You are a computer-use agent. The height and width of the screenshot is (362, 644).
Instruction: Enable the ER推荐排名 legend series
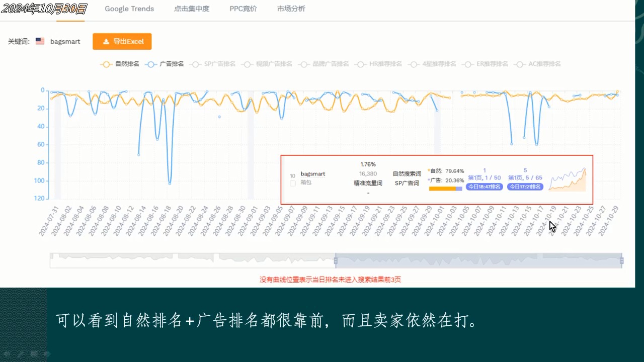(x=486, y=64)
